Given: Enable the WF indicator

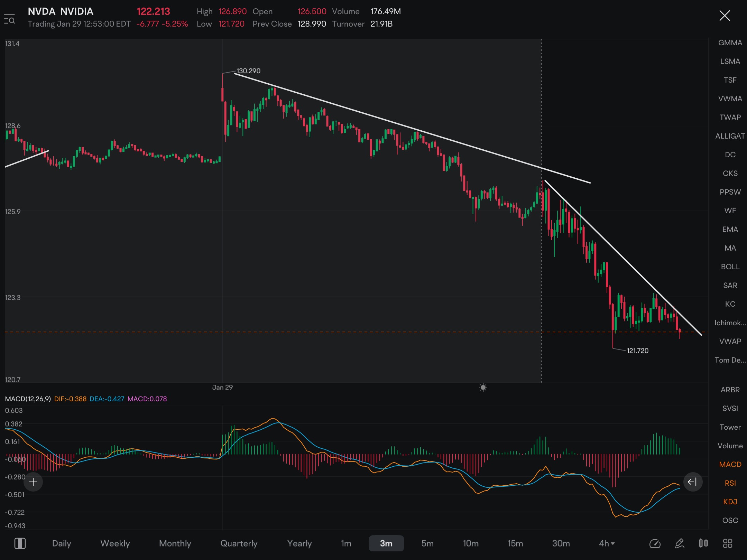Looking at the screenshot, I should coord(730,211).
